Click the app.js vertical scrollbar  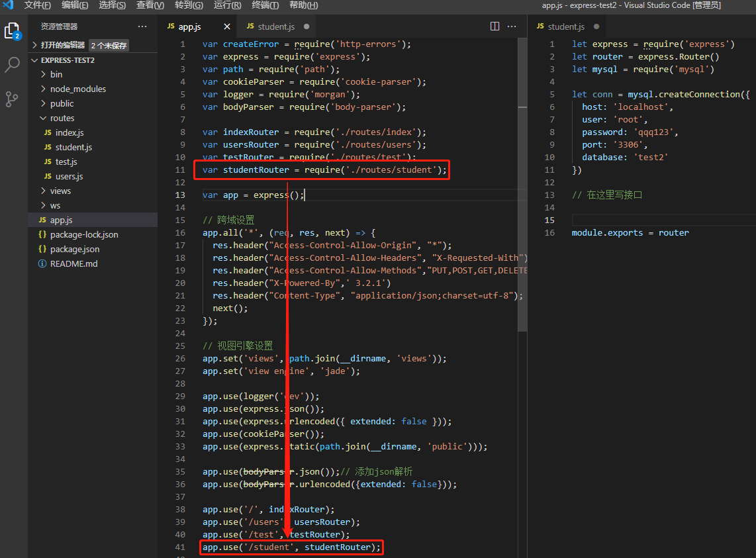tap(522, 185)
